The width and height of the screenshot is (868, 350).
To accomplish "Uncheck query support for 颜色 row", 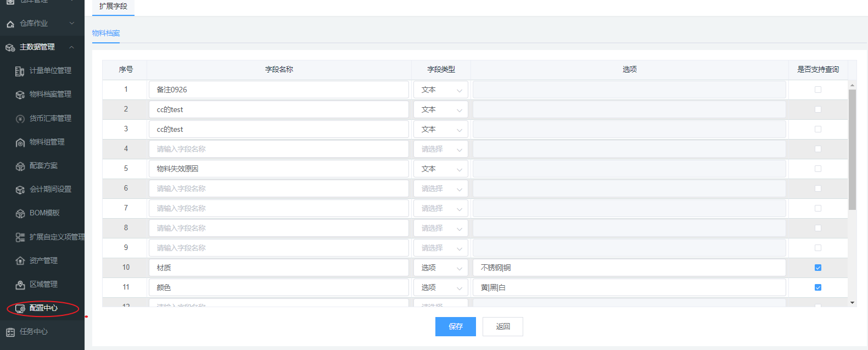I will [x=817, y=287].
